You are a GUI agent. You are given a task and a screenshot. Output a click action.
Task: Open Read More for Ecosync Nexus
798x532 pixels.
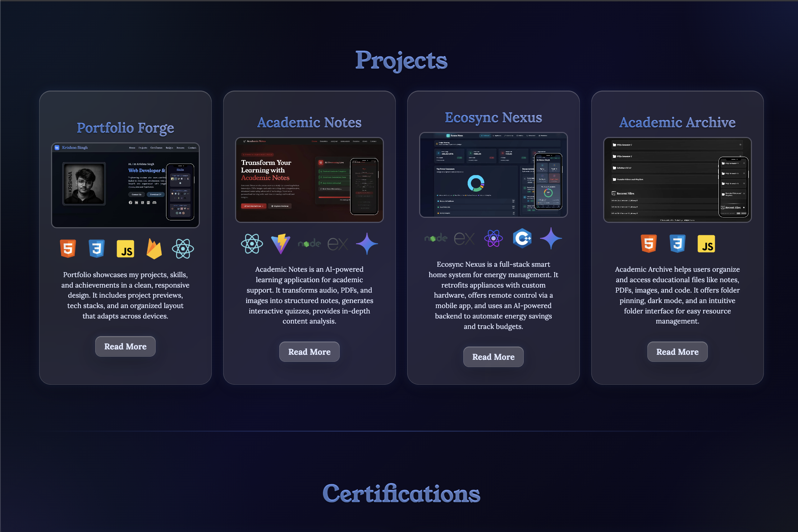[493, 357]
